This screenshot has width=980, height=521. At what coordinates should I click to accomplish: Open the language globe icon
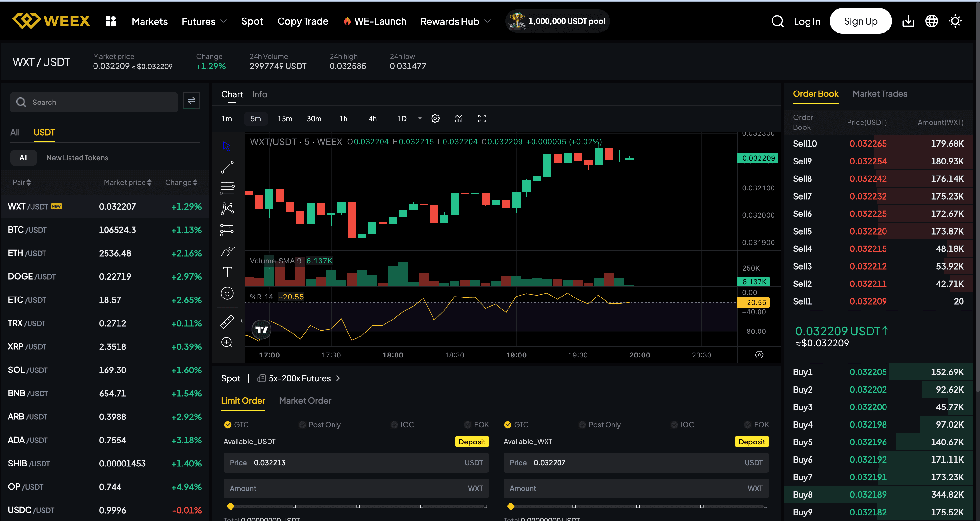(x=931, y=21)
